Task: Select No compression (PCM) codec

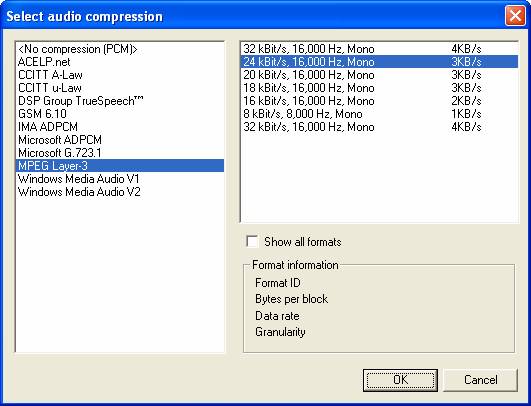Action: point(120,49)
